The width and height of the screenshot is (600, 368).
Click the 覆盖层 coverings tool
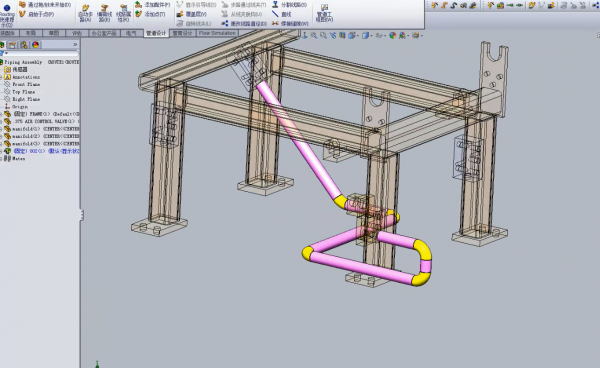tap(191, 14)
